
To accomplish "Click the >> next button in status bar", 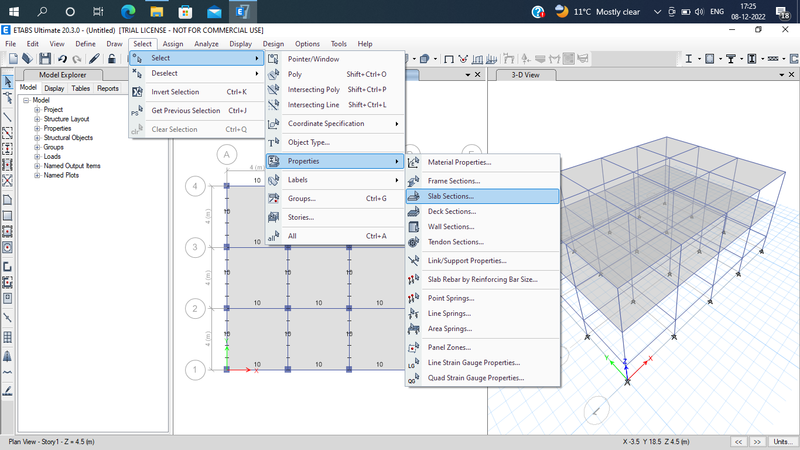I will pos(757,442).
